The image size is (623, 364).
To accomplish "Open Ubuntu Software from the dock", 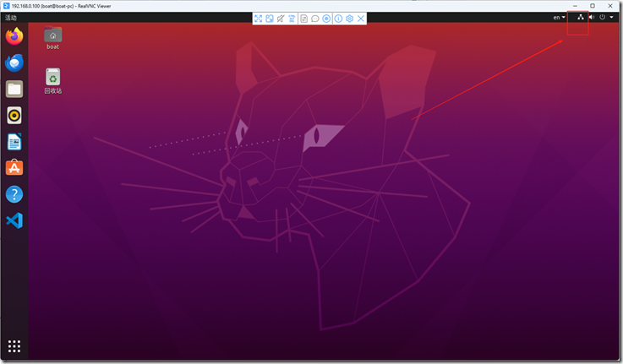I will [14, 168].
